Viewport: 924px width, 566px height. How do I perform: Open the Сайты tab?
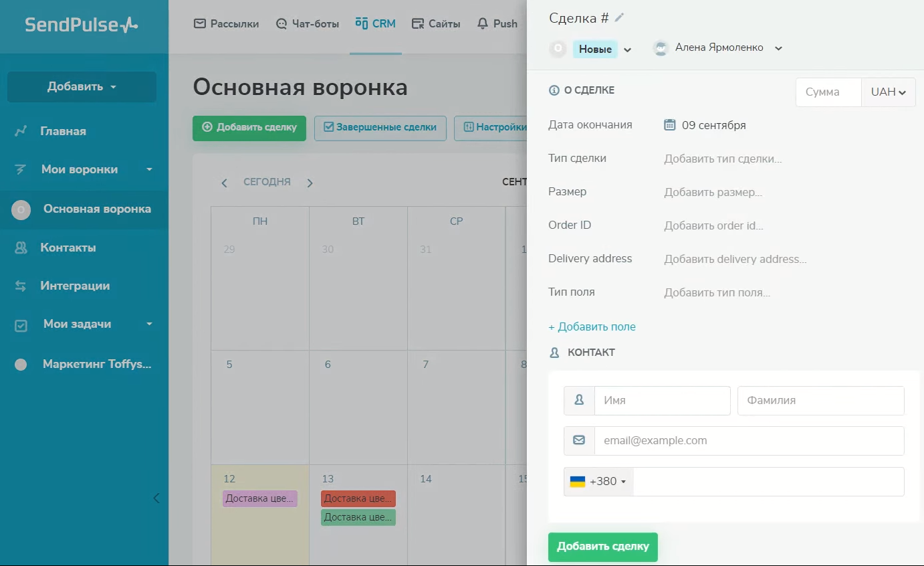point(436,23)
